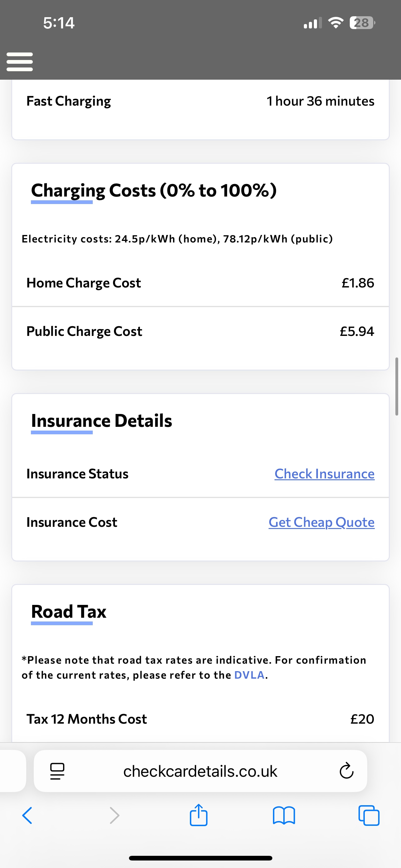Click the Get Cheap Quote link
The height and width of the screenshot is (868, 401).
(x=321, y=522)
